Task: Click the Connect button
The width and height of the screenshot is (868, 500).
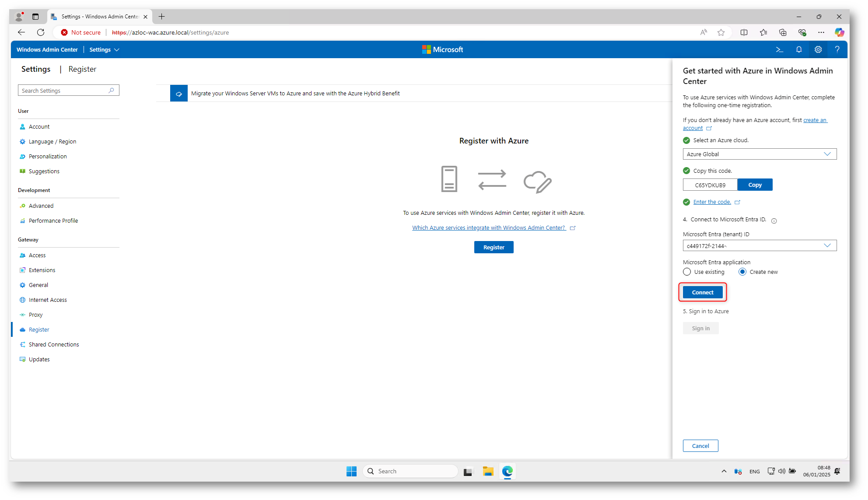Action: (703, 293)
